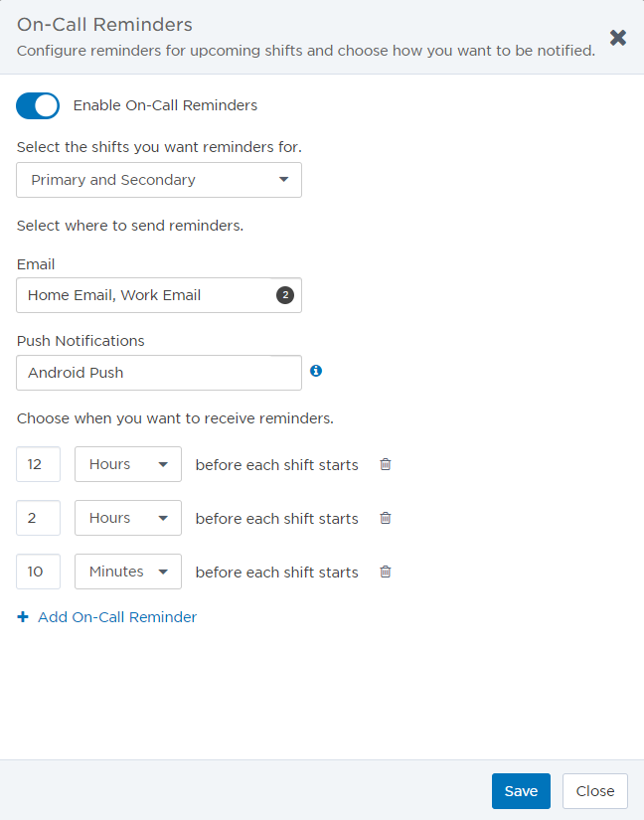Delete the 12 Hours reminder
The image size is (644, 820).
click(386, 464)
